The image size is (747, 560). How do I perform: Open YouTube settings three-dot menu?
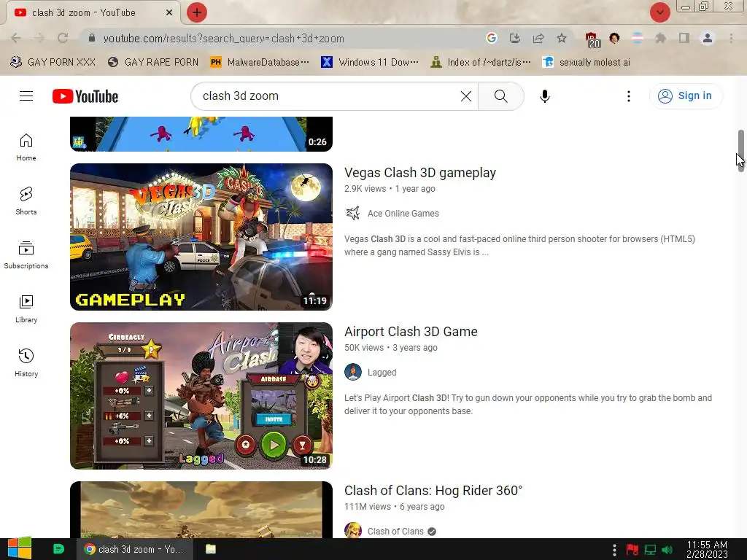[628, 96]
